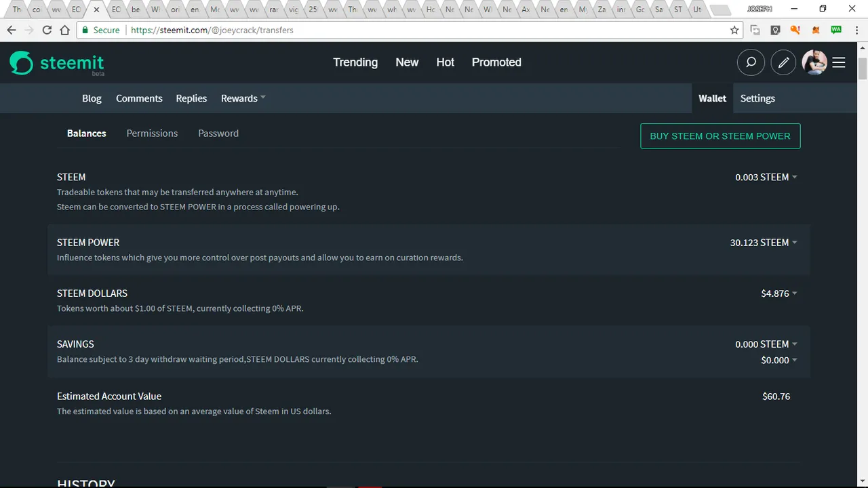Open the Settings tab
The height and width of the screenshot is (488, 868).
tap(757, 98)
